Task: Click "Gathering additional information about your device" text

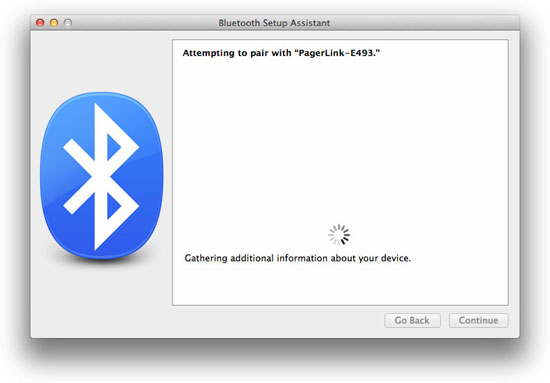Action: [297, 258]
